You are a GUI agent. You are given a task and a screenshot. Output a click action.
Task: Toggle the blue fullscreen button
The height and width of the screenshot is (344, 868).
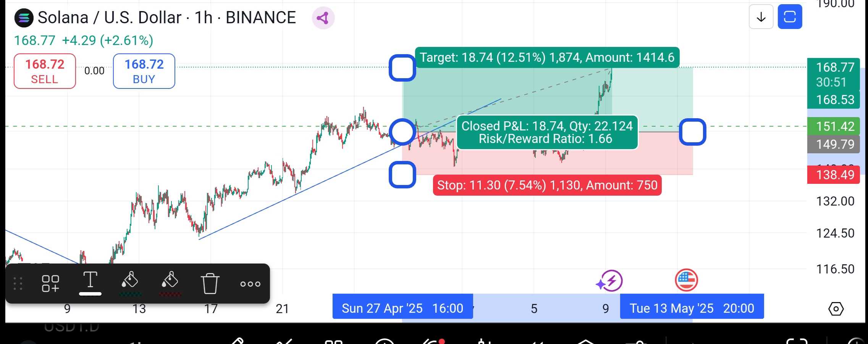[x=790, y=17]
